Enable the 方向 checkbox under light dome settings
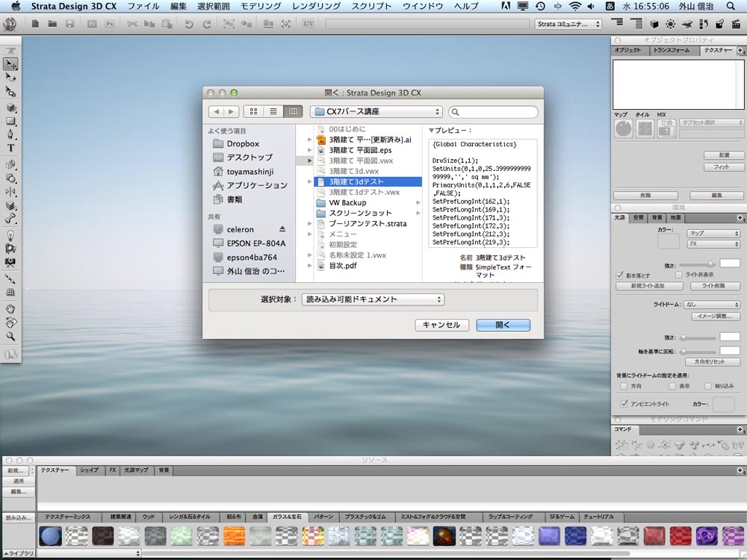Screen dimensions: 747x560 click(x=624, y=386)
